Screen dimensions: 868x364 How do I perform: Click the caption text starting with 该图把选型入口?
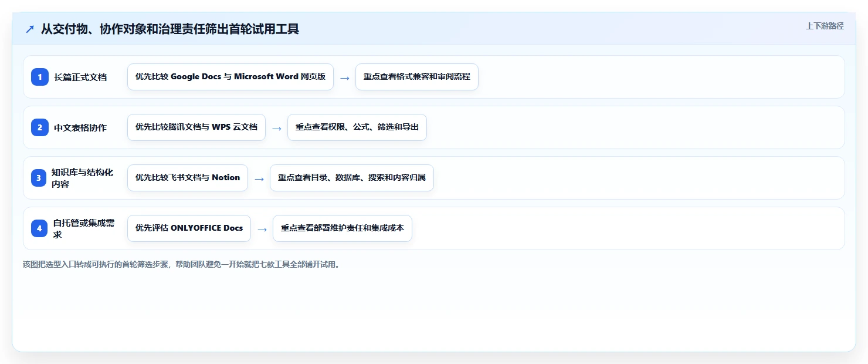pos(181,264)
